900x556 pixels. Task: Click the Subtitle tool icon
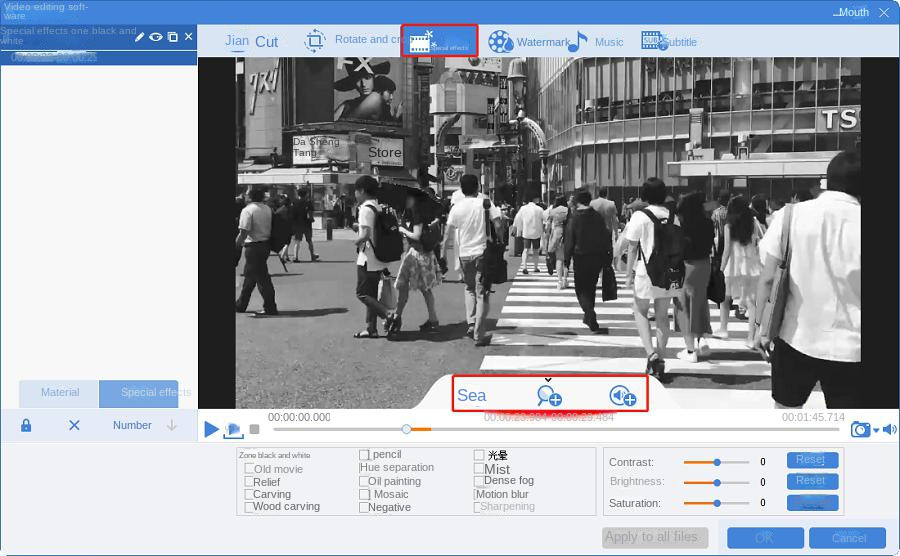click(653, 41)
